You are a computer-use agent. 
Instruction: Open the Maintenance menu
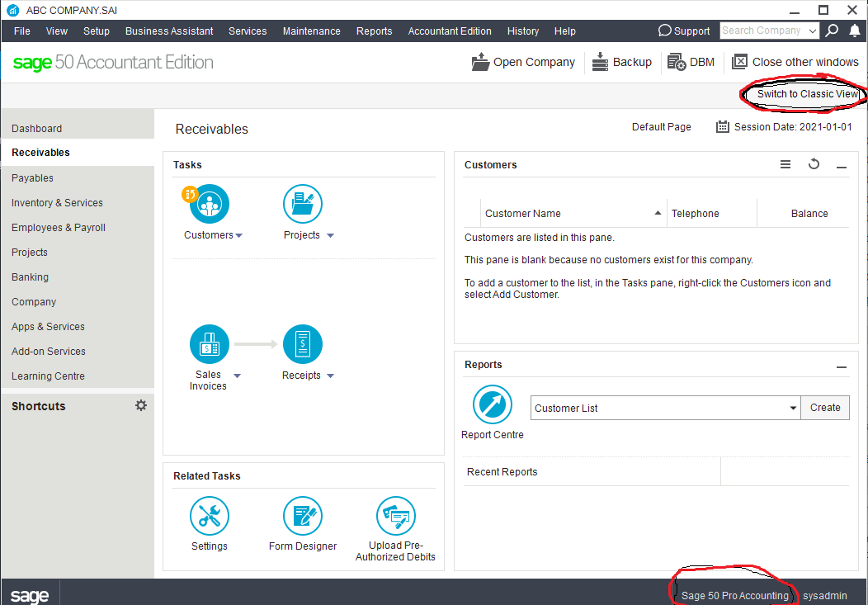point(312,31)
